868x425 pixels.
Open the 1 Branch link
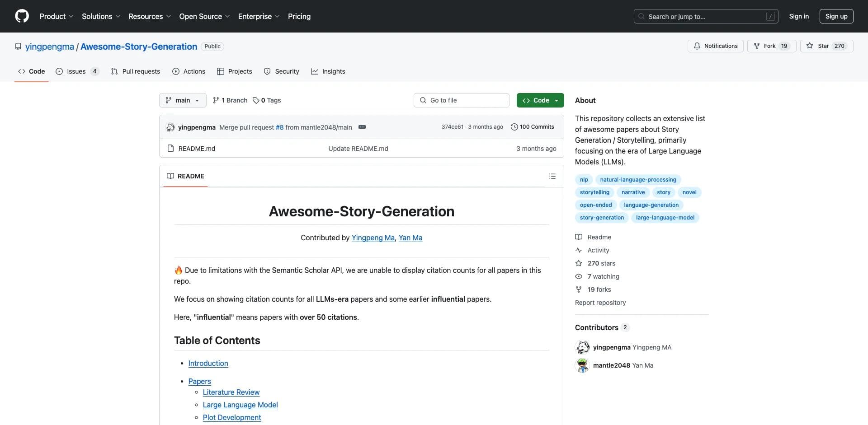click(230, 100)
